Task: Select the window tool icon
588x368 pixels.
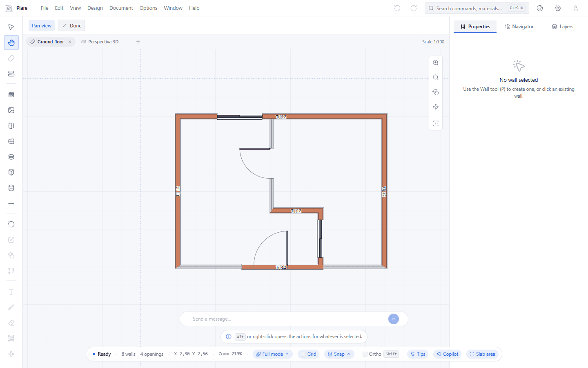Action: [11, 141]
